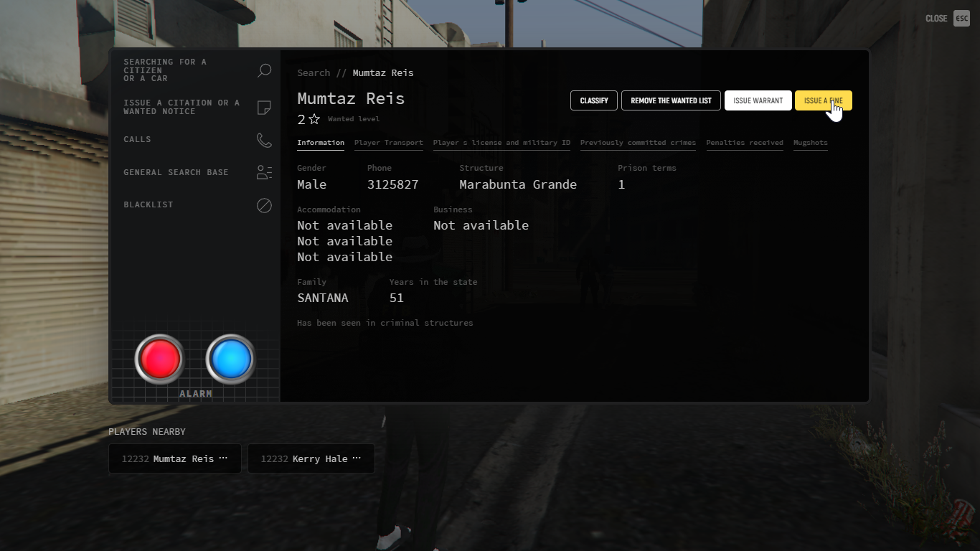Hit the red alarm button
980x551 pixels.
click(x=159, y=358)
